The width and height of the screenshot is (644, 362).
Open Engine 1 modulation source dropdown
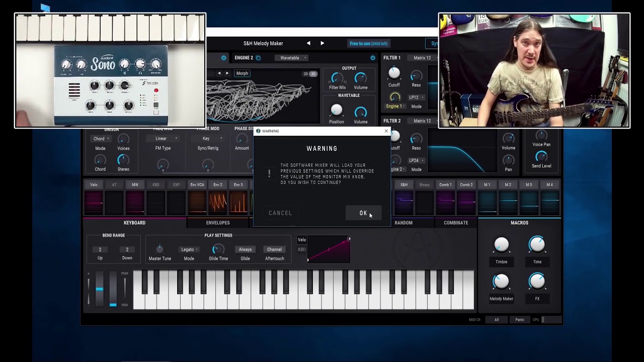pyautogui.click(x=395, y=107)
